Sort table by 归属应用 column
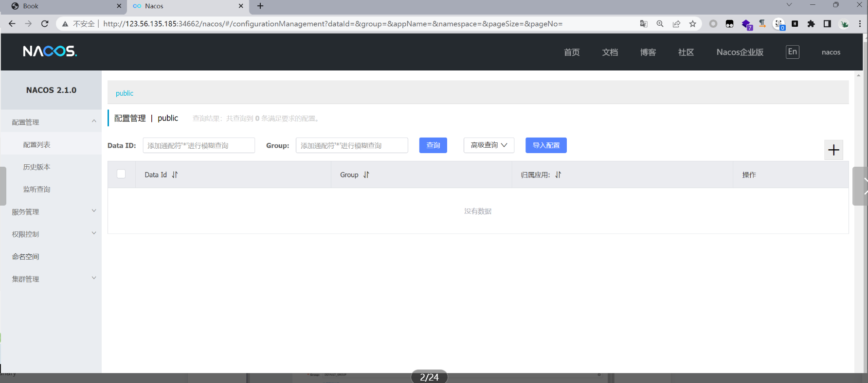This screenshot has width=868, height=383. (558, 174)
